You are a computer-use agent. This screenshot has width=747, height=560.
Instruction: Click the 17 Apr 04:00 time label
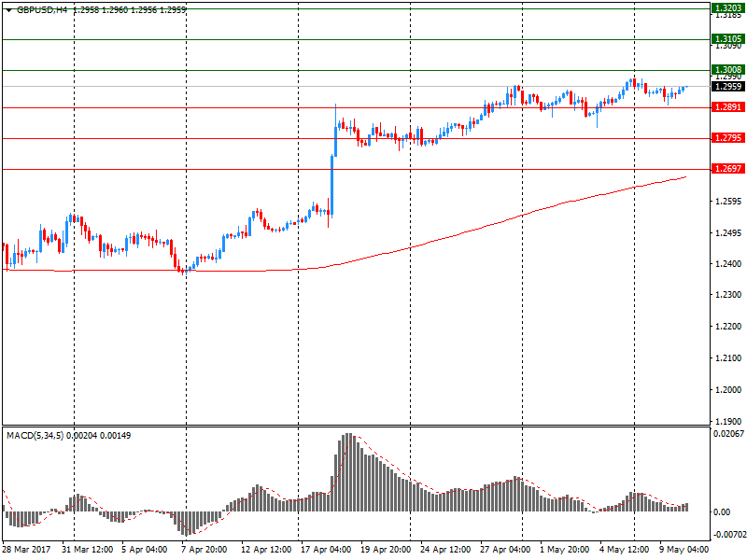(326, 550)
